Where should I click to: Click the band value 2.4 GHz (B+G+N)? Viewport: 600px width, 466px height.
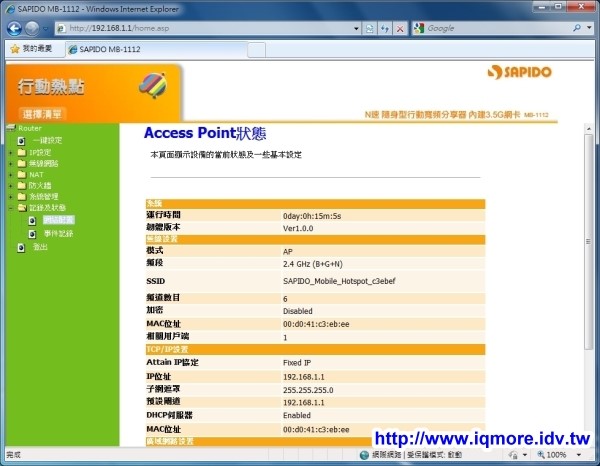tap(313, 264)
